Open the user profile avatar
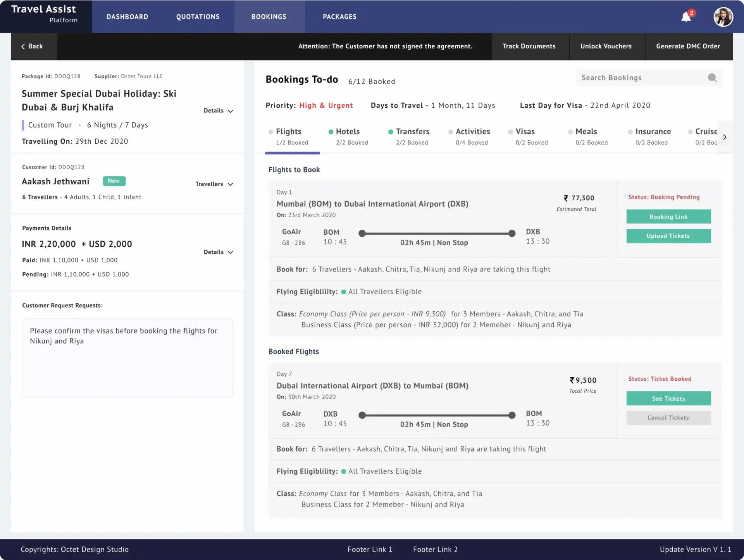This screenshot has height=560, width=744. pyautogui.click(x=723, y=17)
